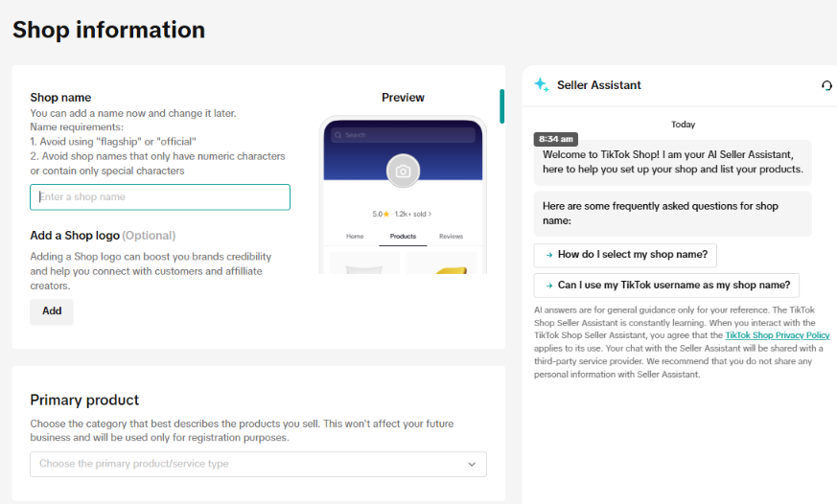The height and width of the screenshot is (504, 837).
Task: Click the dropdown chevron arrow
Action: pos(472,464)
